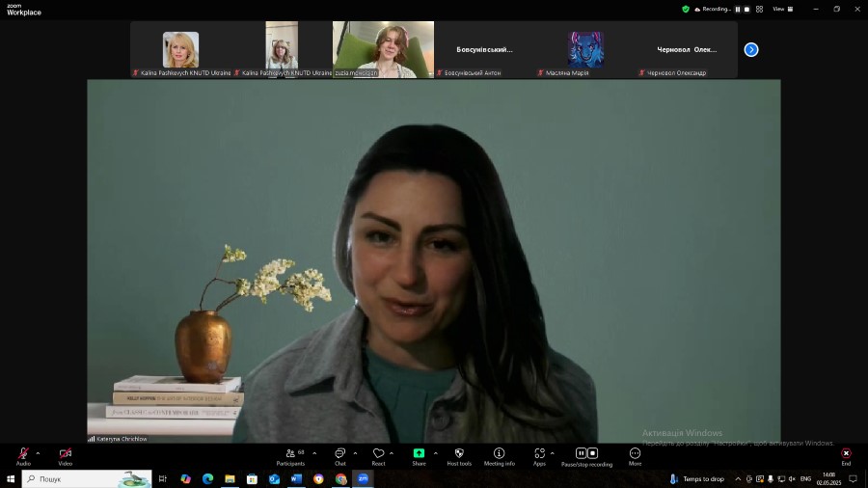Open Microsoft Edge from the taskbar
This screenshot has height=488, width=868.
click(207, 478)
